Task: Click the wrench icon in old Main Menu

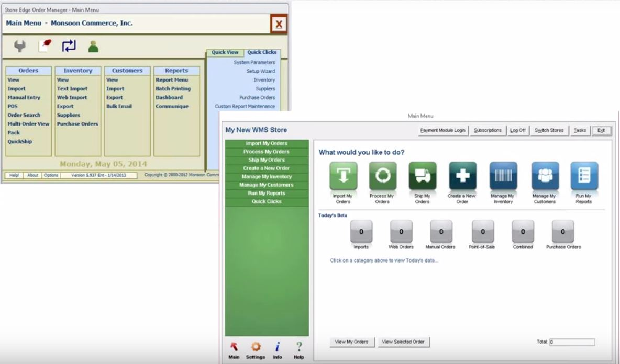Action: coord(20,47)
